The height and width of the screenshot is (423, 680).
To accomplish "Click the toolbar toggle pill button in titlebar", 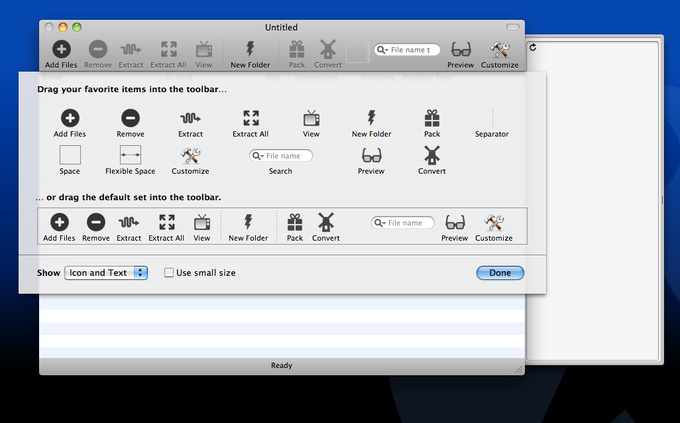I will (x=513, y=27).
